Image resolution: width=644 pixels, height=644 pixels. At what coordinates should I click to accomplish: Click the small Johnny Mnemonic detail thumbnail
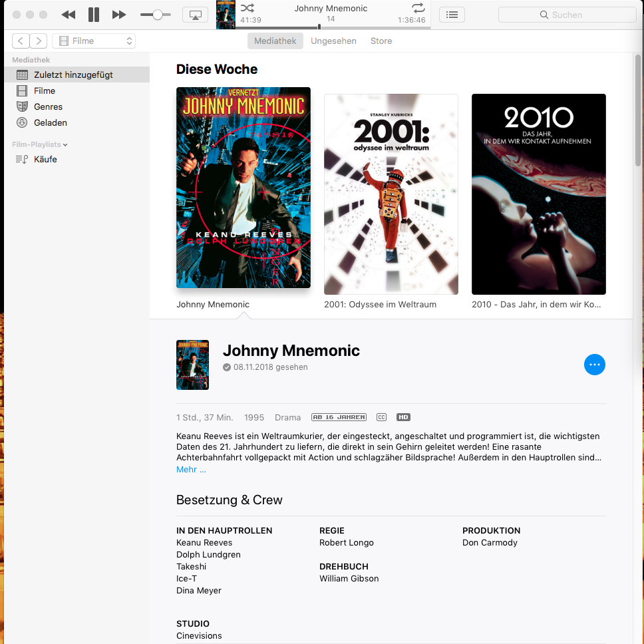(x=193, y=365)
